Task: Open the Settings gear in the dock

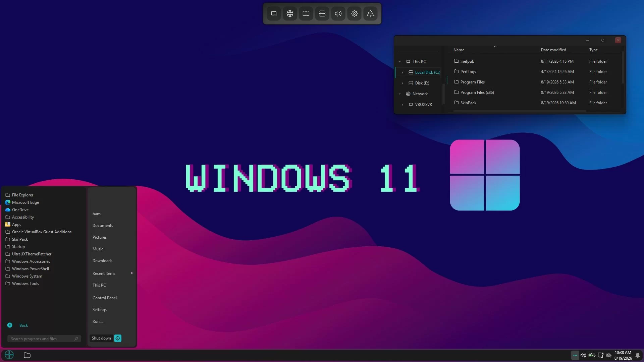Action: pos(354,14)
